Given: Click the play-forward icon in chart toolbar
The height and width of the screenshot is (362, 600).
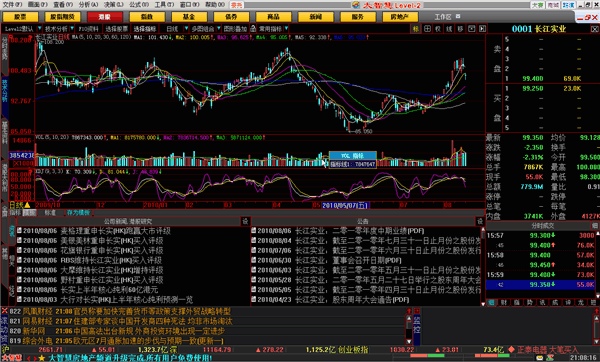Looking at the screenshot, I should (483, 29).
